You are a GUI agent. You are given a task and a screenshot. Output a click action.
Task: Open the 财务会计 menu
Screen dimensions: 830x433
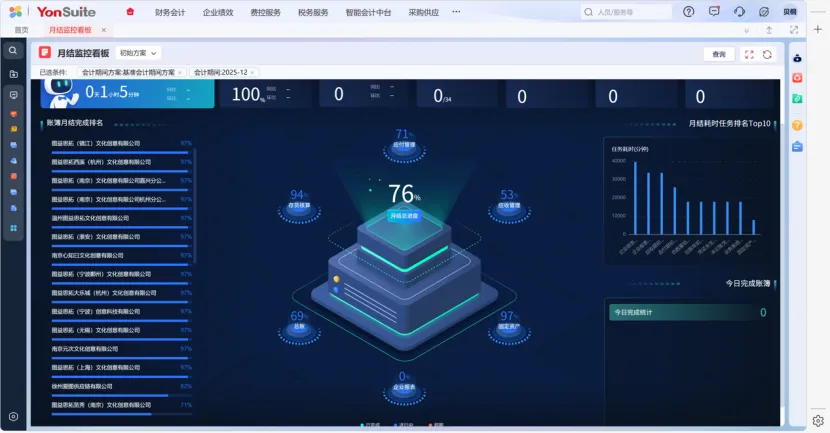tap(170, 12)
